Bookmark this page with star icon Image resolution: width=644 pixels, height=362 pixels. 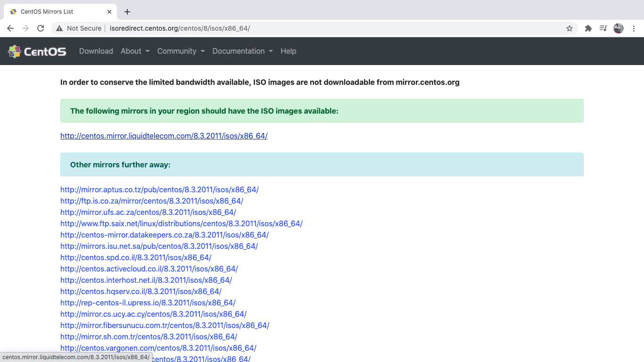click(570, 28)
